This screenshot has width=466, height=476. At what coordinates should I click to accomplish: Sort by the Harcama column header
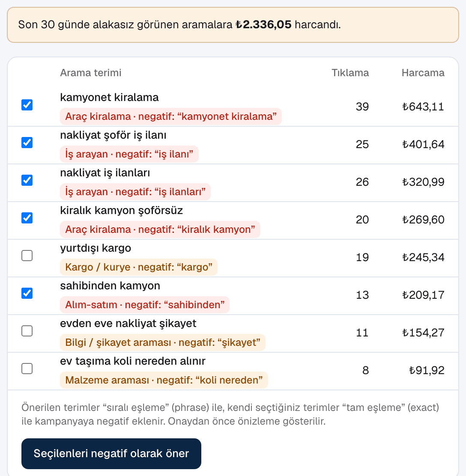point(423,73)
